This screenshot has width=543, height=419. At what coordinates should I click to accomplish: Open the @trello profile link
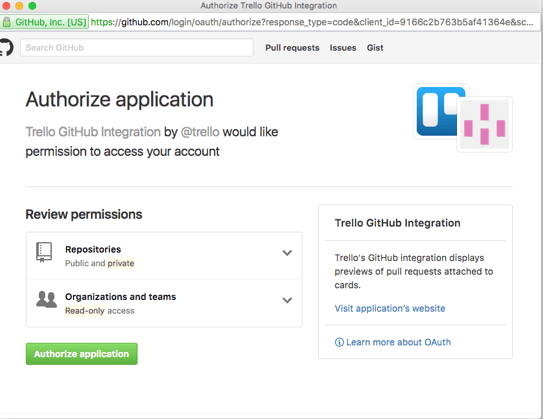coord(200,132)
